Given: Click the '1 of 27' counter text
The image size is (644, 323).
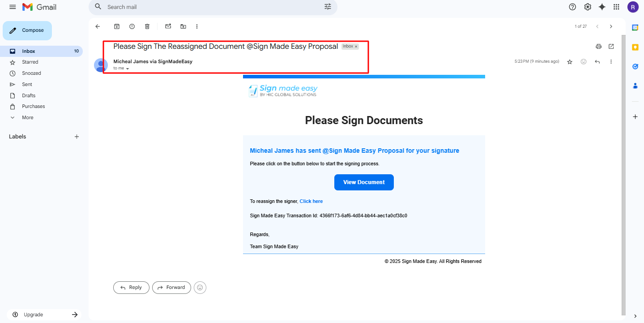Looking at the screenshot, I should pyautogui.click(x=580, y=26).
